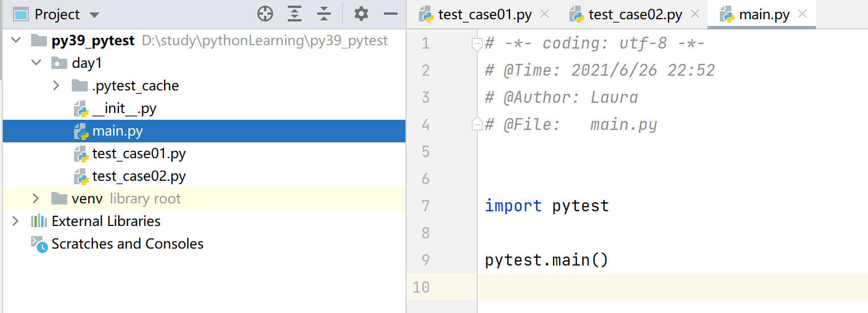Expand the venv library root folder
Image resolution: width=868 pixels, height=313 pixels.
coord(36,198)
